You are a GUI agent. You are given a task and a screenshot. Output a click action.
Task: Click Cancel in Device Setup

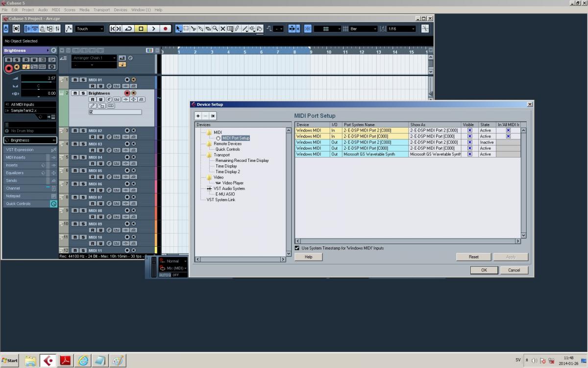pos(514,270)
